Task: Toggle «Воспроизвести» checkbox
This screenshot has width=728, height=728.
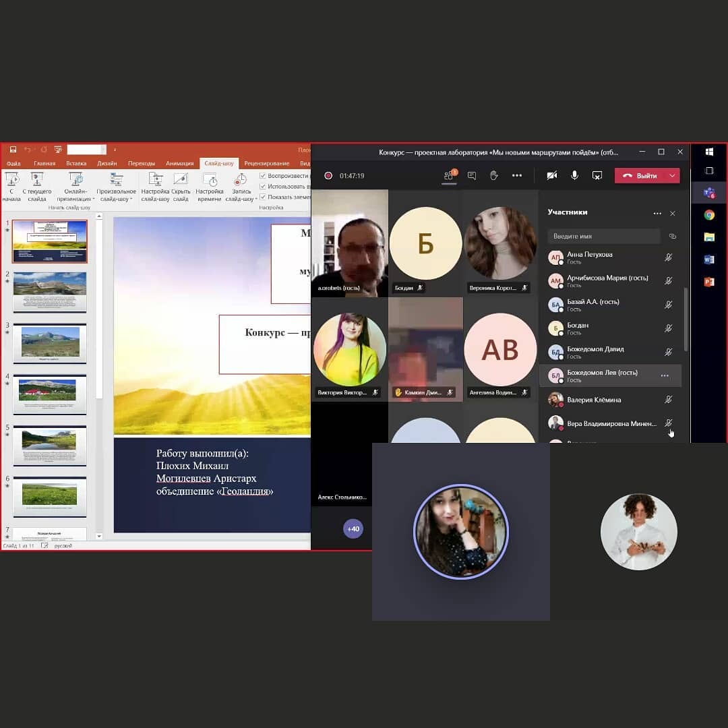Action: click(263, 175)
